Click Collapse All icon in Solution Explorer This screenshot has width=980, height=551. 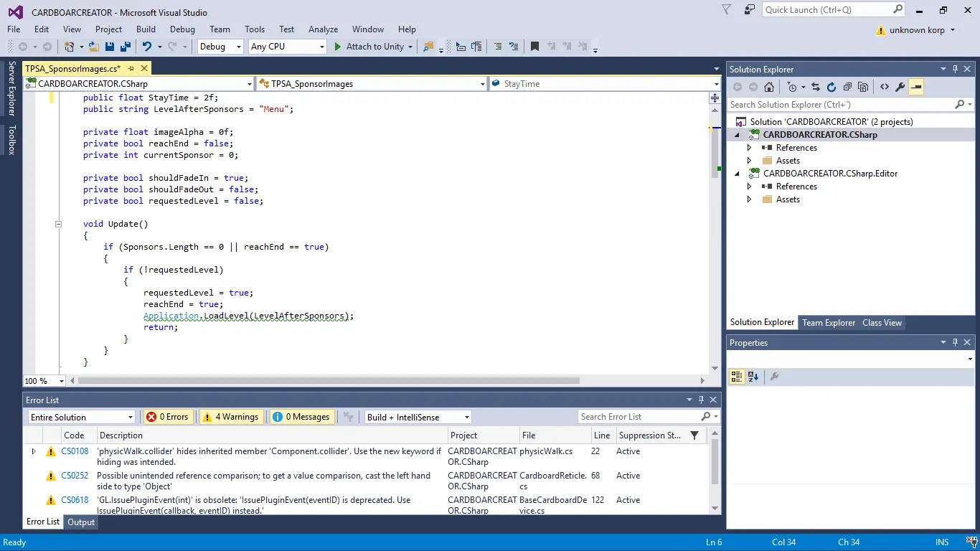click(847, 87)
